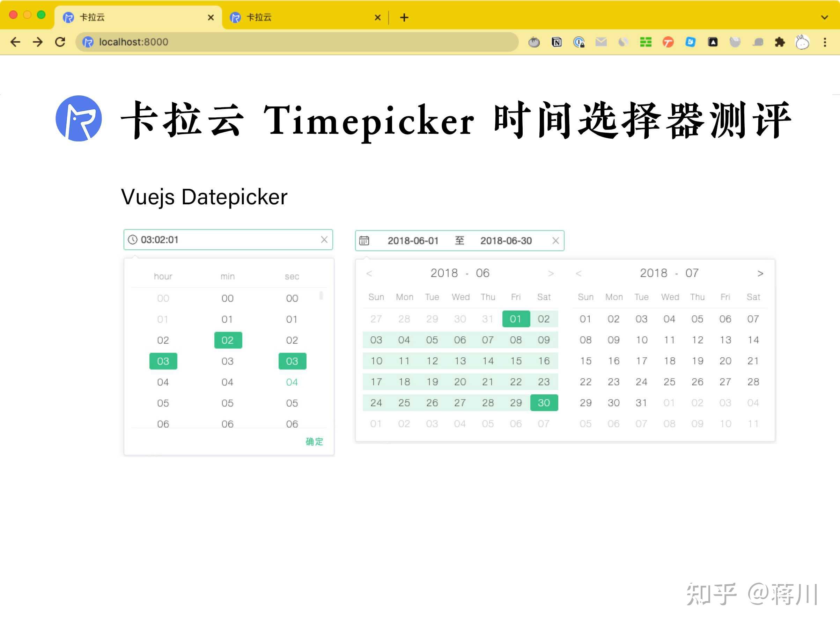Reload the current page
Image resolution: width=840 pixels, height=628 pixels.
[x=61, y=42]
